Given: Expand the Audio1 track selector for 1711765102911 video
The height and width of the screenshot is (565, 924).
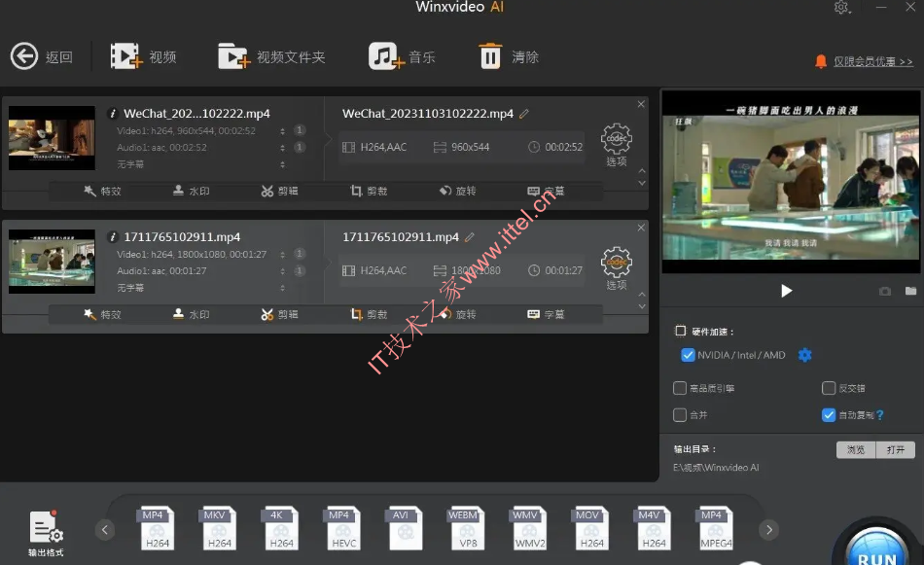Looking at the screenshot, I should pos(283,271).
